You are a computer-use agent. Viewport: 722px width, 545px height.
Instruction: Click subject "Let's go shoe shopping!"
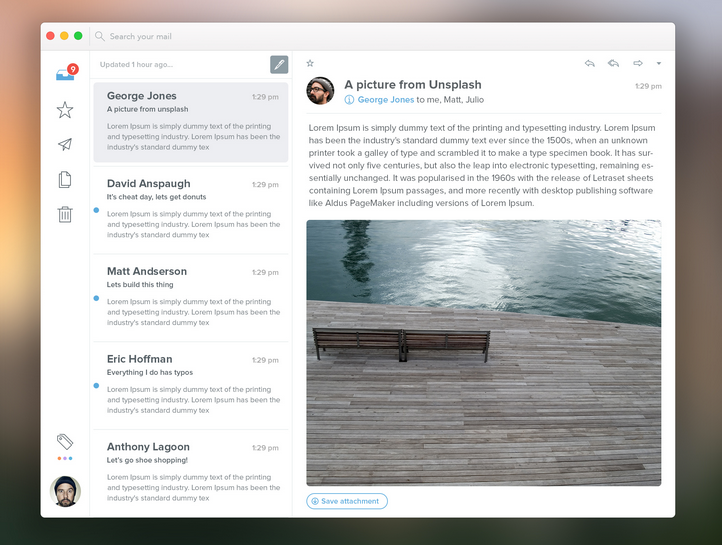pos(147,460)
